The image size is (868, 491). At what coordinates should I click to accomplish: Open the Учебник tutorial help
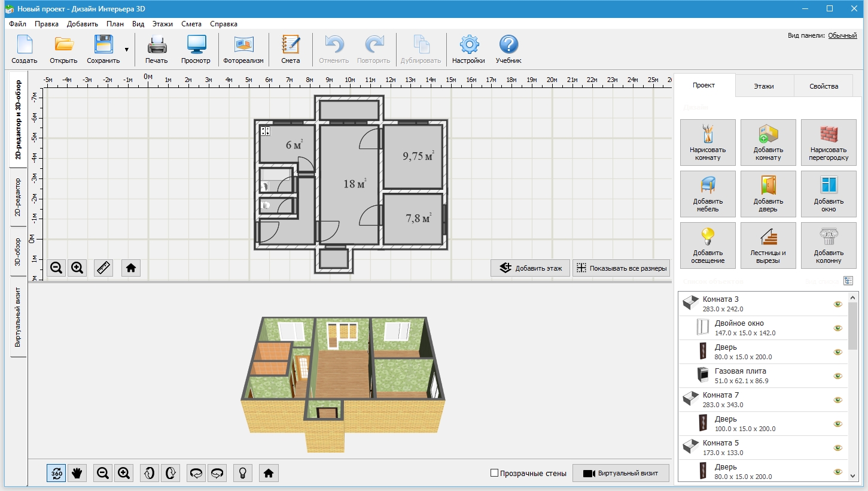pyautogui.click(x=508, y=49)
